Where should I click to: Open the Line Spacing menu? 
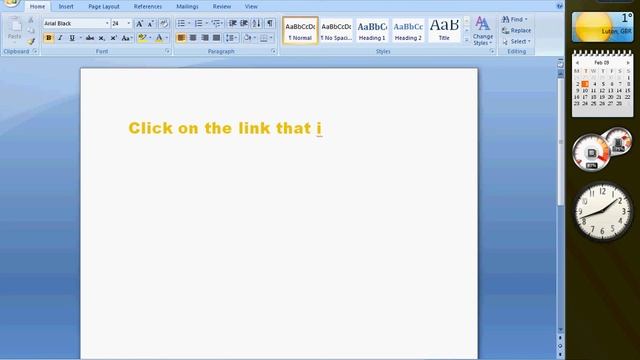(231, 38)
